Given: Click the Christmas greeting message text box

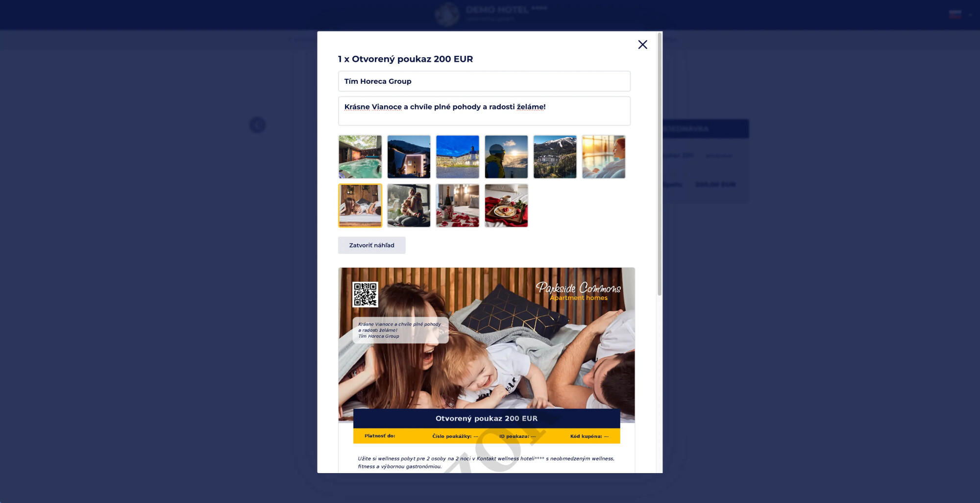Looking at the screenshot, I should click(484, 111).
